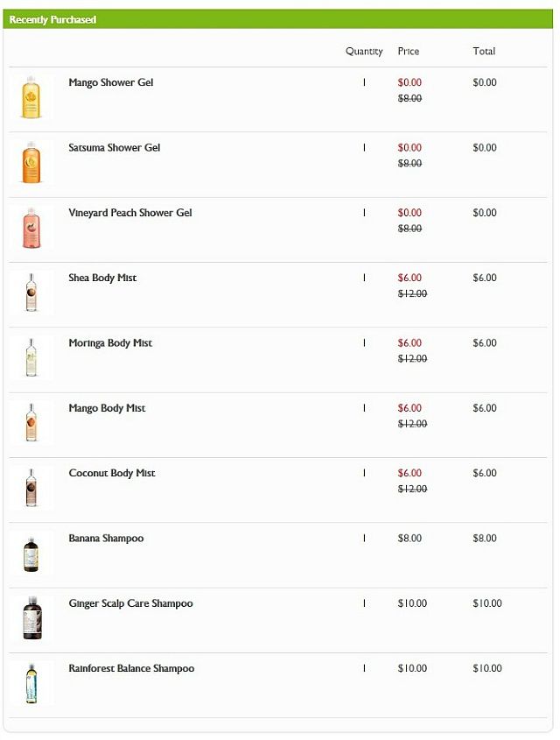Image resolution: width=560 pixels, height=740 pixels.
Task: Click the Coconut Body Mist title
Action: (112, 474)
